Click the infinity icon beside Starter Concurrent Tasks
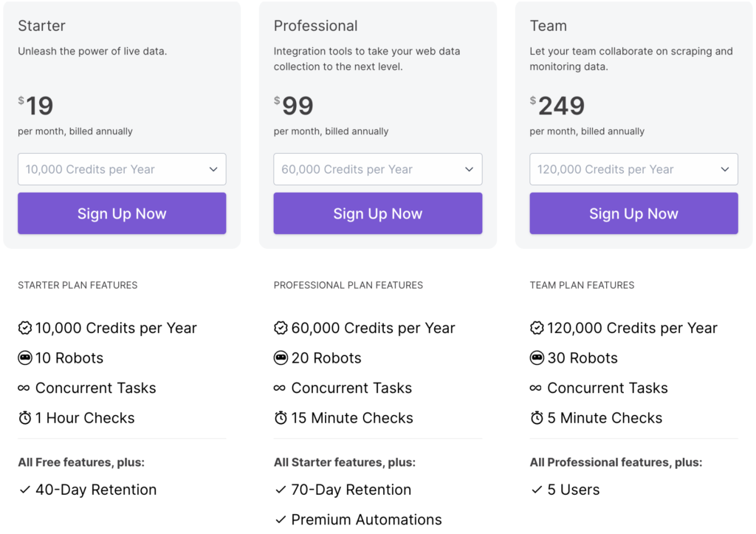This screenshot has height=534, width=756. 24,388
